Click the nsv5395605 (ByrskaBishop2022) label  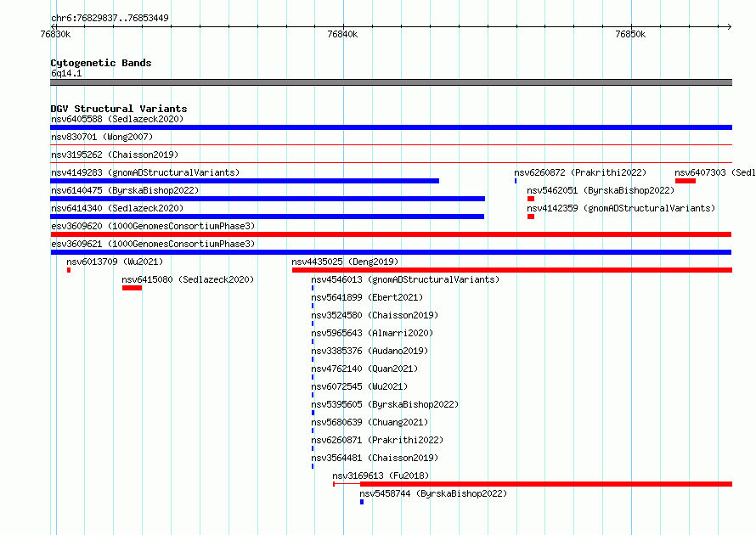tap(385, 404)
